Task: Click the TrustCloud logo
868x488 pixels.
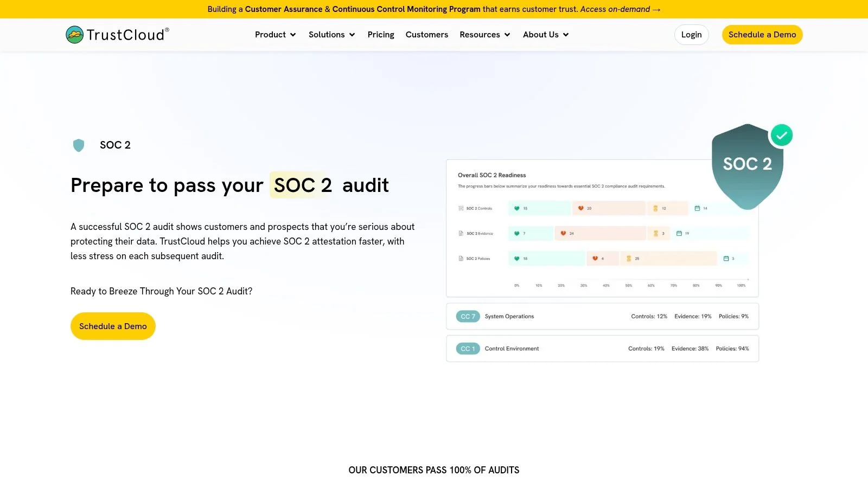Action: coord(116,34)
